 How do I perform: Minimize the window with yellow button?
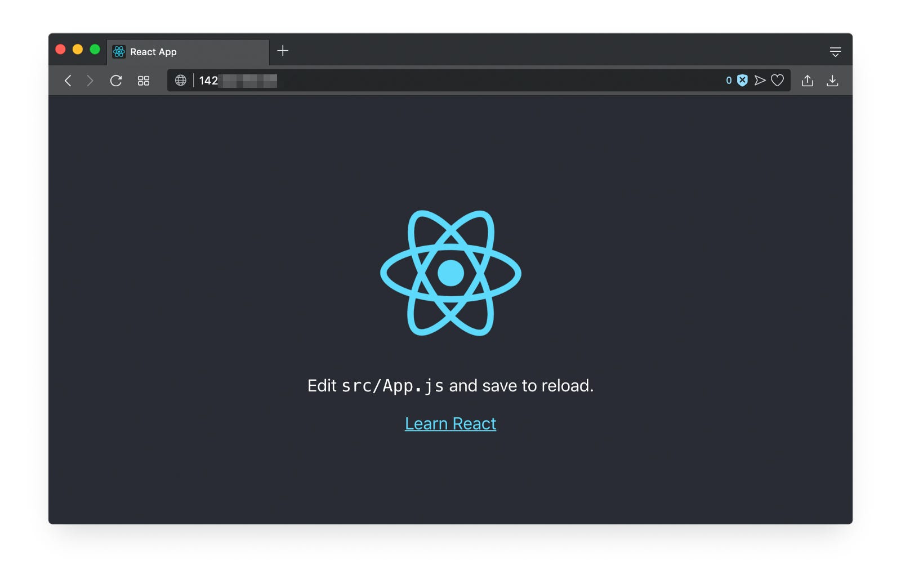(x=78, y=50)
